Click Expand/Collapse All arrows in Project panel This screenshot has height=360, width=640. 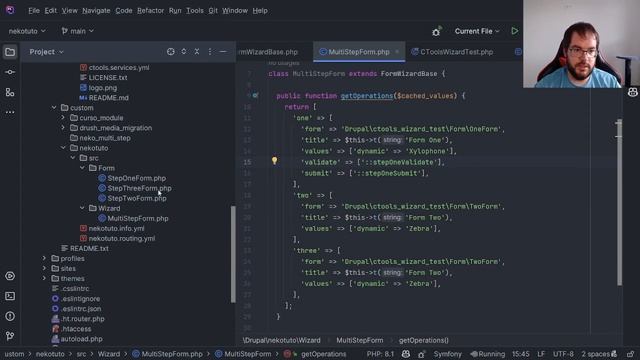(184, 51)
